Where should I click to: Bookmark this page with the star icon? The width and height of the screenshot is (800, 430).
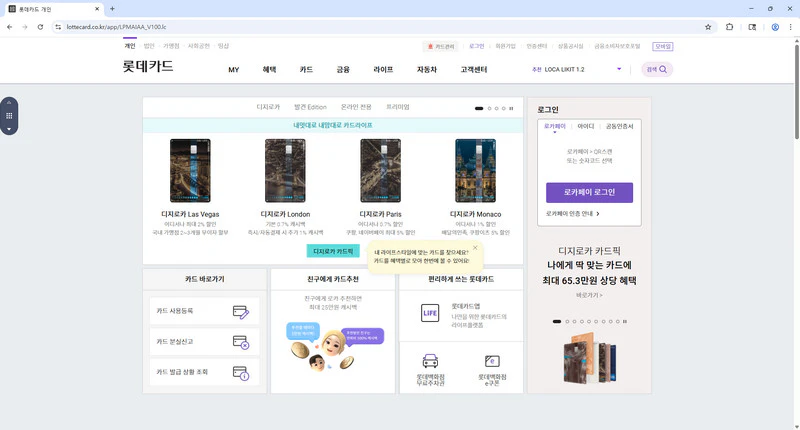(x=708, y=27)
